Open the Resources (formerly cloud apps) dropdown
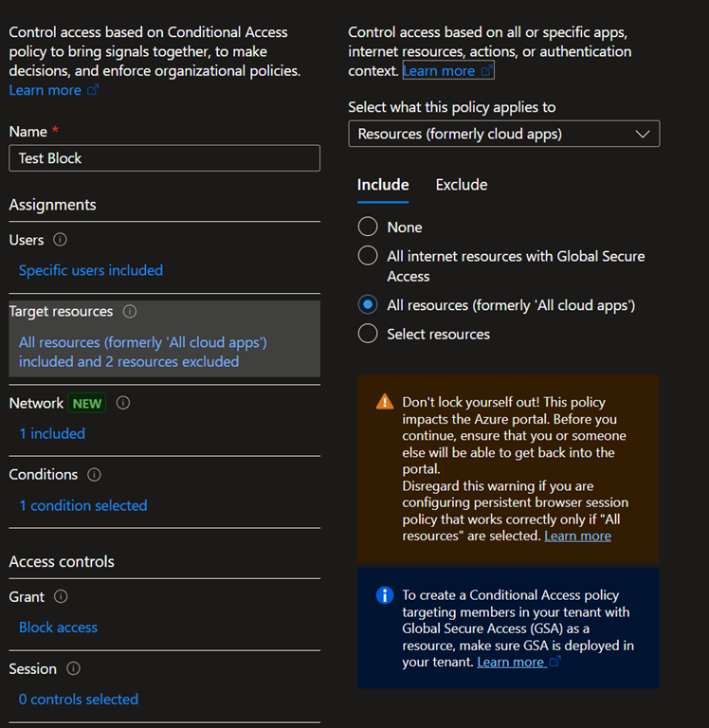The height and width of the screenshot is (728, 709). point(503,134)
